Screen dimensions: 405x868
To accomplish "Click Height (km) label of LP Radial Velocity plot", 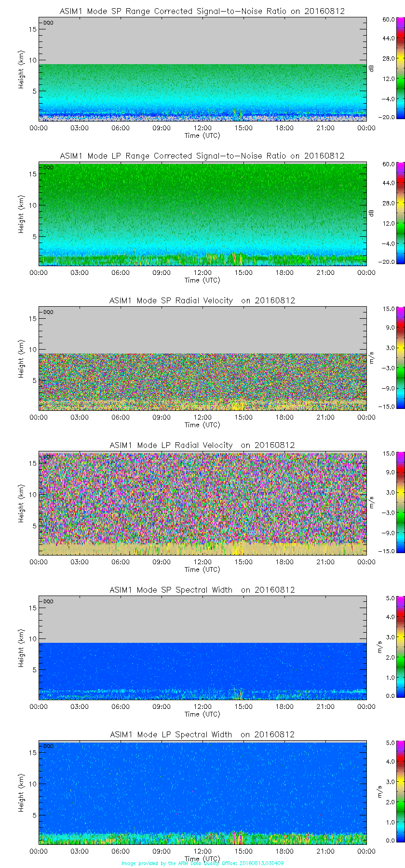I will point(21,503).
